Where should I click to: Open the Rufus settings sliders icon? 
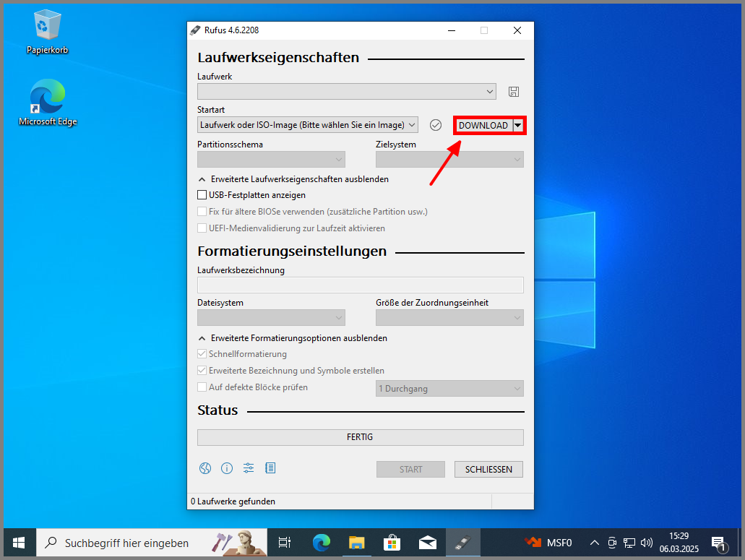(x=249, y=468)
